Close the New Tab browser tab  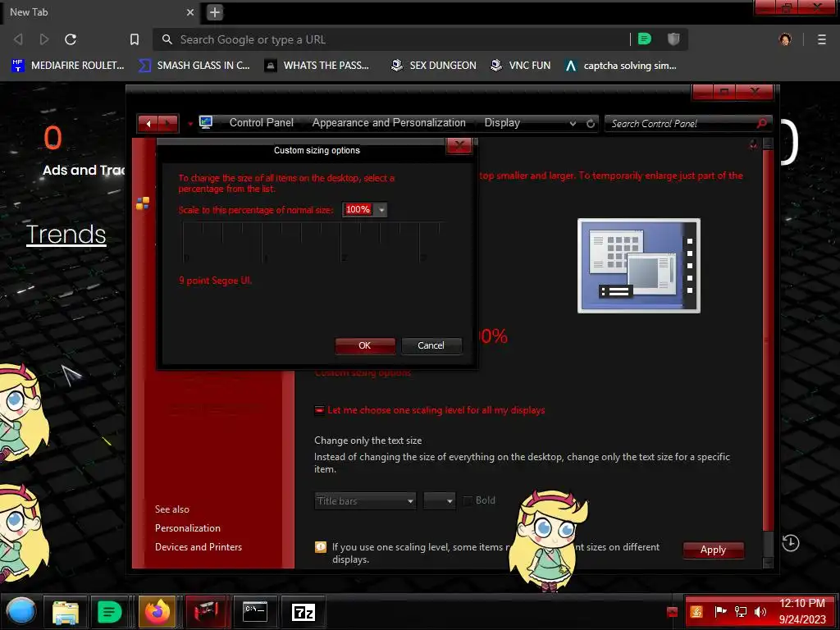[190, 11]
